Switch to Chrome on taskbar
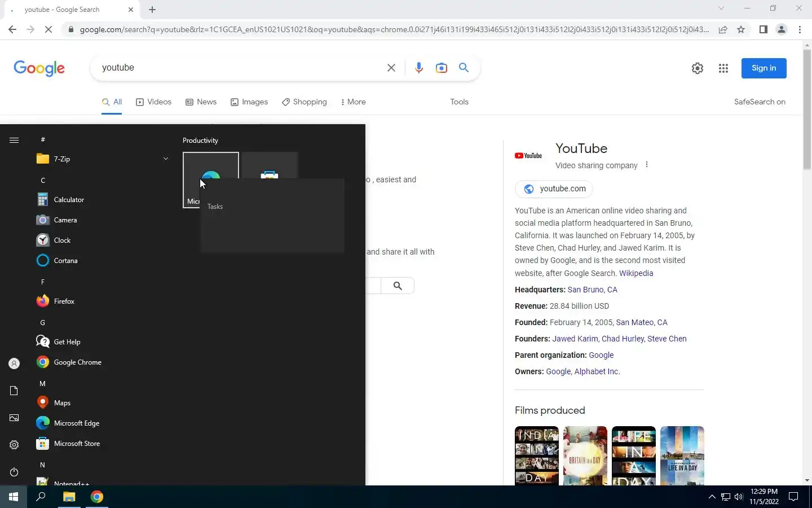Image resolution: width=812 pixels, height=508 pixels. pyautogui.click(x=97, y=497)
